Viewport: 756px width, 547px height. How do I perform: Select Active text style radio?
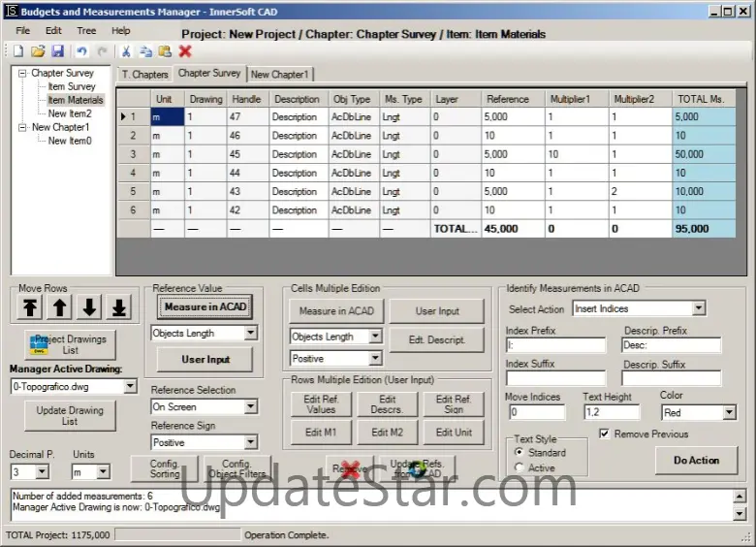pos(519,467)
